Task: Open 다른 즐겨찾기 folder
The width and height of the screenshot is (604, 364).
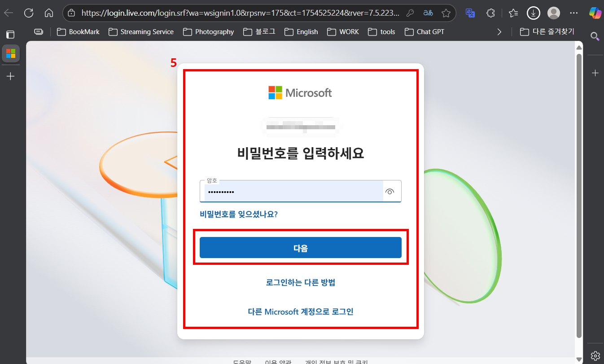Action: (x=547, y=31)
